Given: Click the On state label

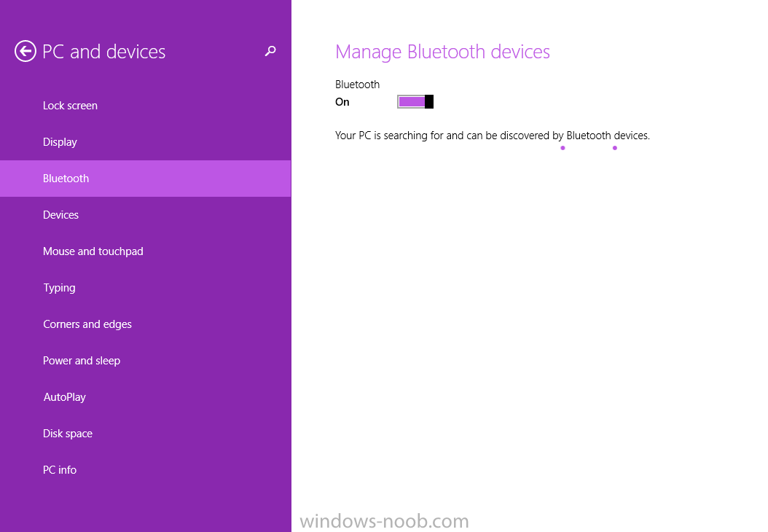Looking at the screenshot, I should click(342, 102).
